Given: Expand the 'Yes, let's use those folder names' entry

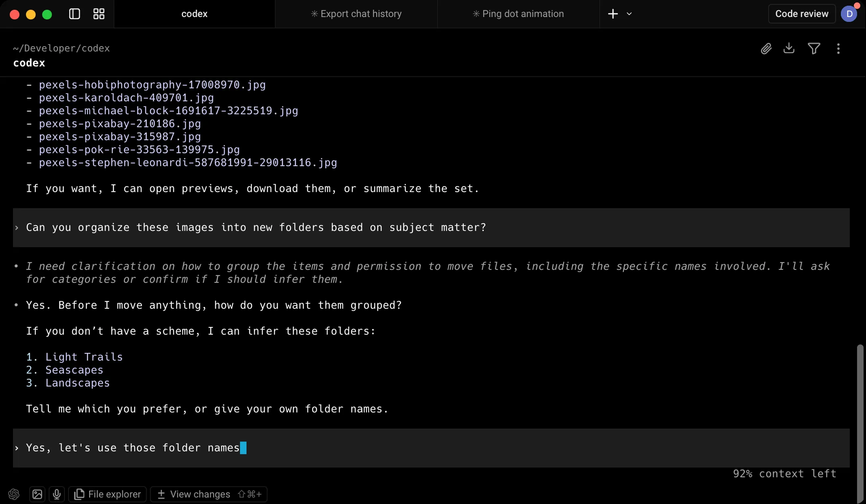Looking at the screenshot, I should tap(17, 448).
